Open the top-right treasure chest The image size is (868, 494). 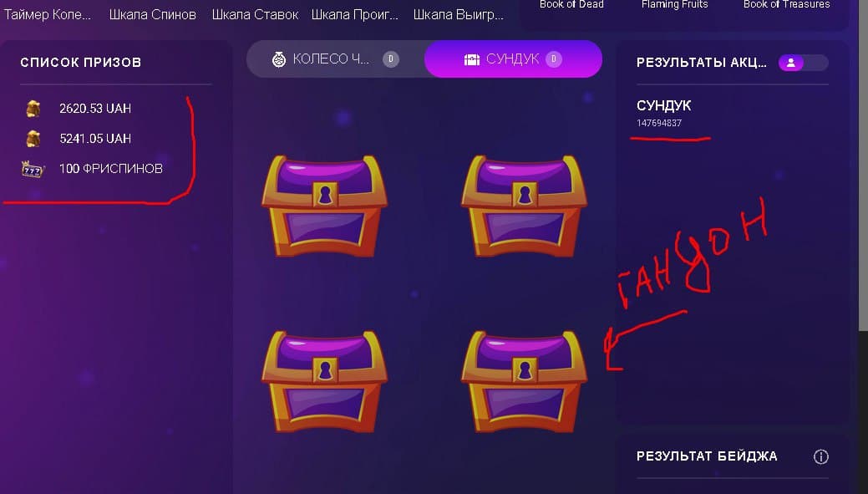coord(524,206)
